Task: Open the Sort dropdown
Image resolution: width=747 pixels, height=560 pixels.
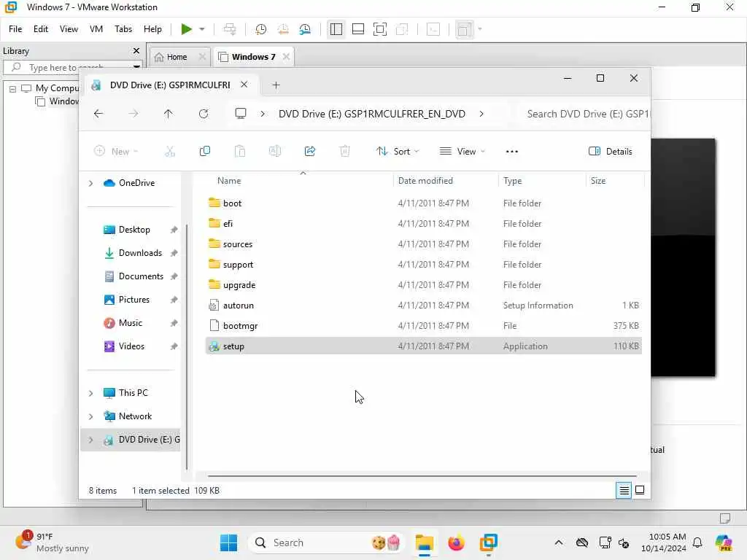Action: click(398, 152)
